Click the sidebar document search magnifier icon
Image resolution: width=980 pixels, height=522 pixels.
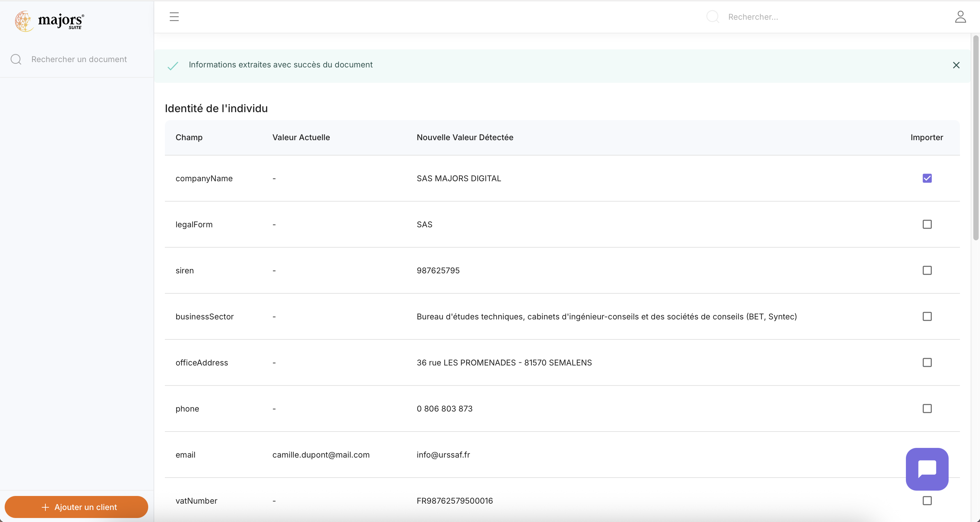click(x=16, y=59)
